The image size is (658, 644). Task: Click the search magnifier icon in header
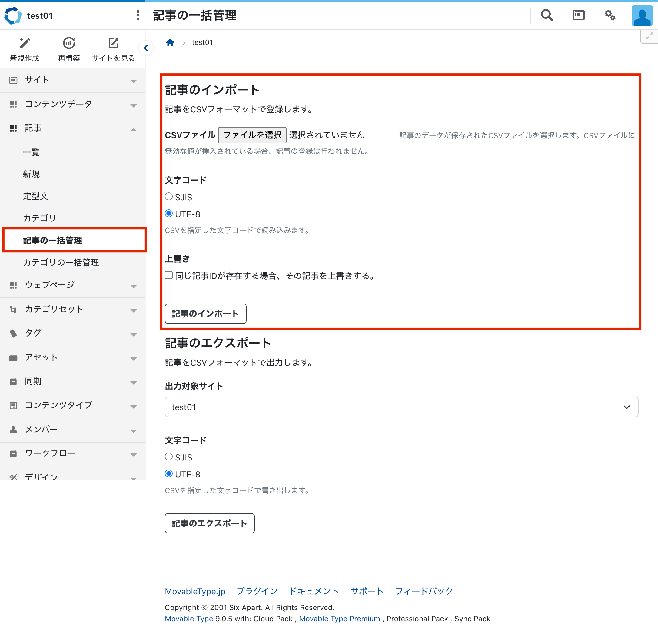point(547,15)
